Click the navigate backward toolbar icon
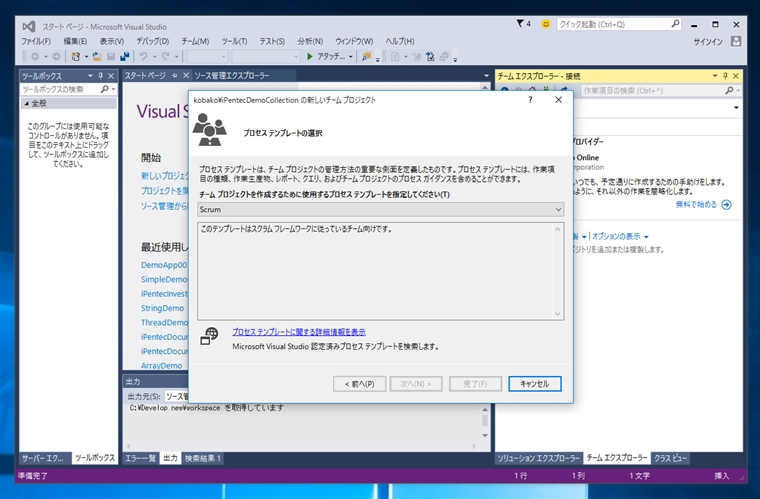 click(x=35, y=57)
